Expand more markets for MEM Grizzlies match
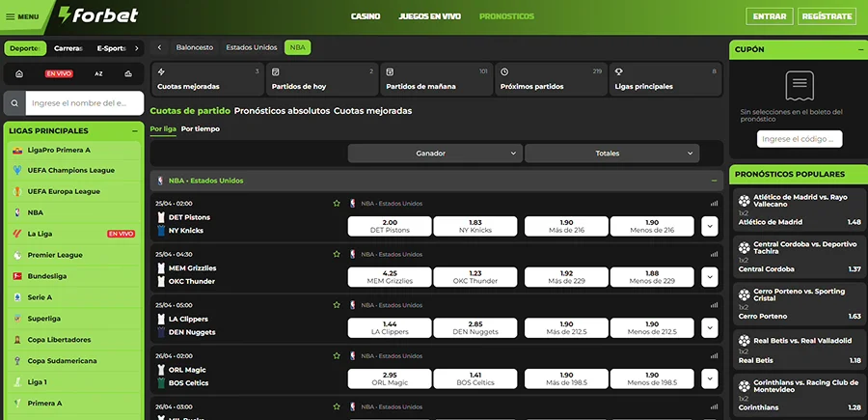Screen dimensions: 868x420 709,277
